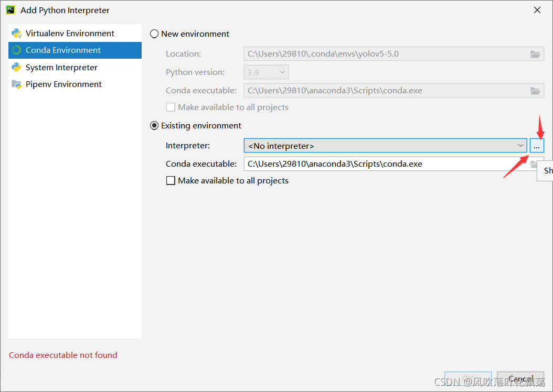Open the interpreter browse ellipsis button
The image size is (553, 392).
536,146
